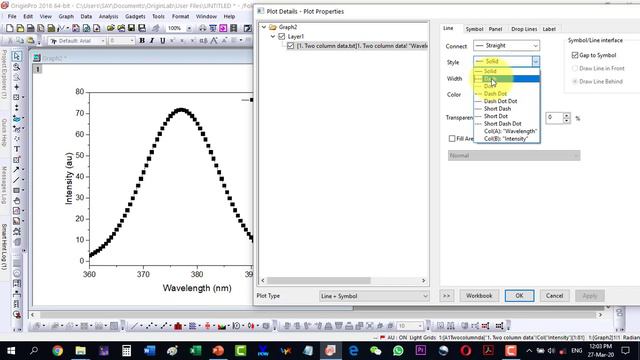This screenshot has width=640, height=360.
Task: Click the Wavelength (nm) axis title
Action: 197,288
